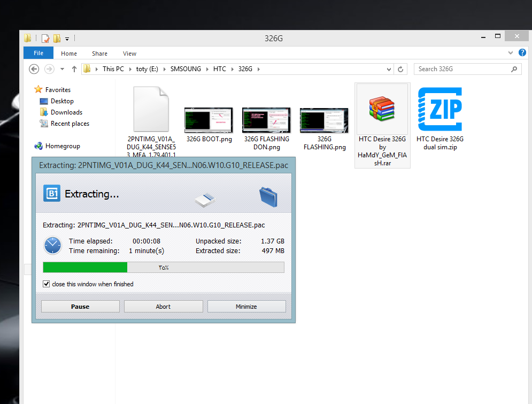Image resolution: width=532 pixels, height=404 pixels.
Task: Switch to the Home ribbon tab
Action: coord(69,54)
